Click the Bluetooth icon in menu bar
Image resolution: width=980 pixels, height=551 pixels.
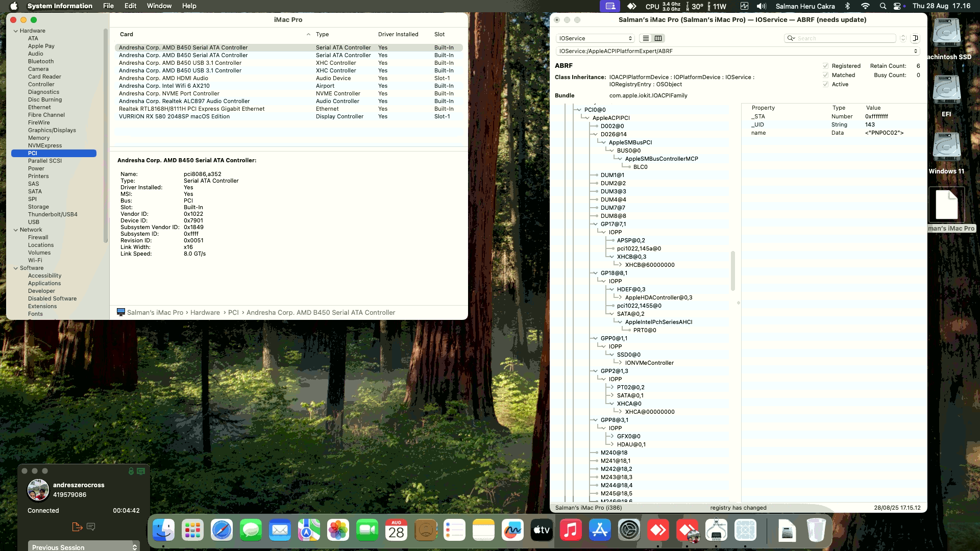coord(847,6)
